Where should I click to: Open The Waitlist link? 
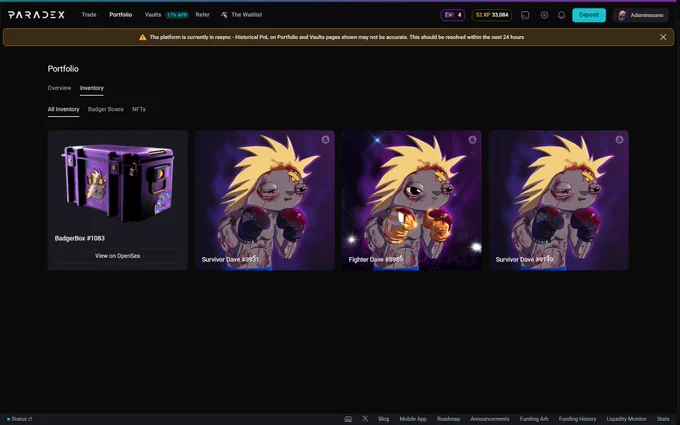click(x=246, y=15)
